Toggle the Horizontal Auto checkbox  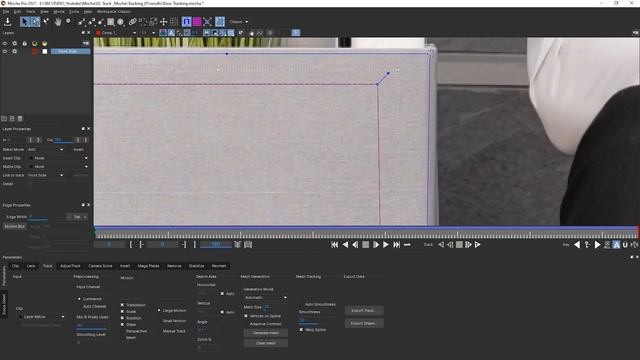222,293
